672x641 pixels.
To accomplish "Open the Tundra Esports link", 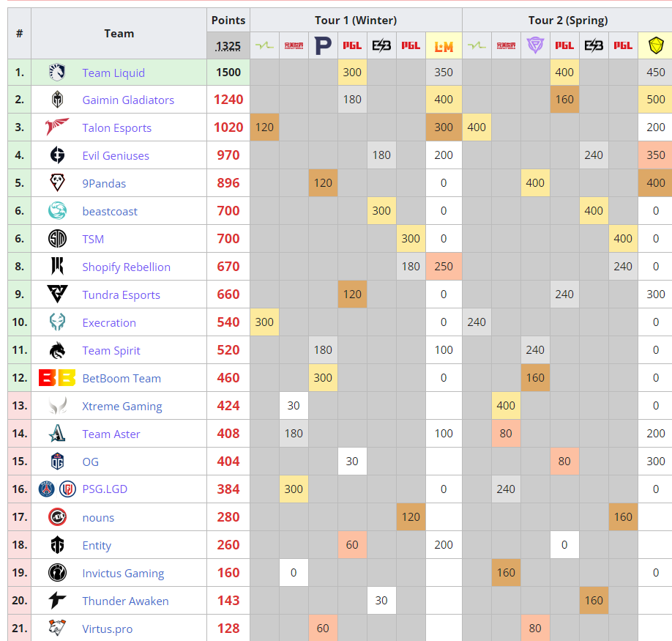I will click(122, 295).
